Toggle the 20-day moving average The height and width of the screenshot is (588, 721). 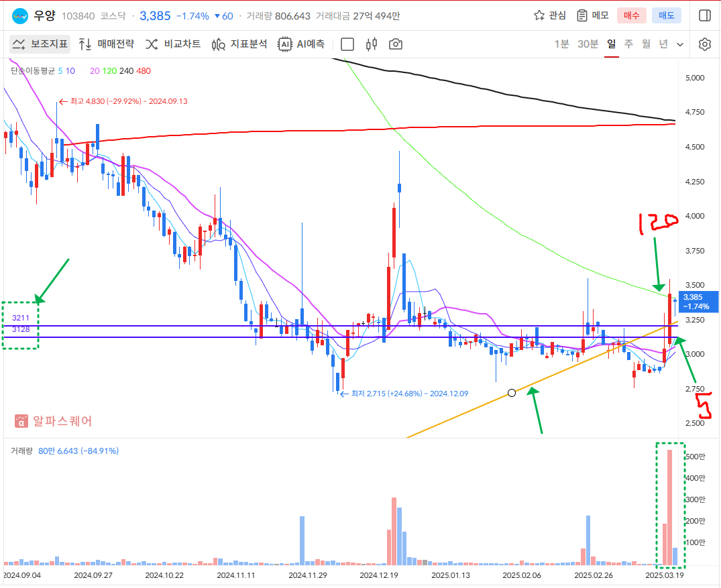(x=95, y=71)
